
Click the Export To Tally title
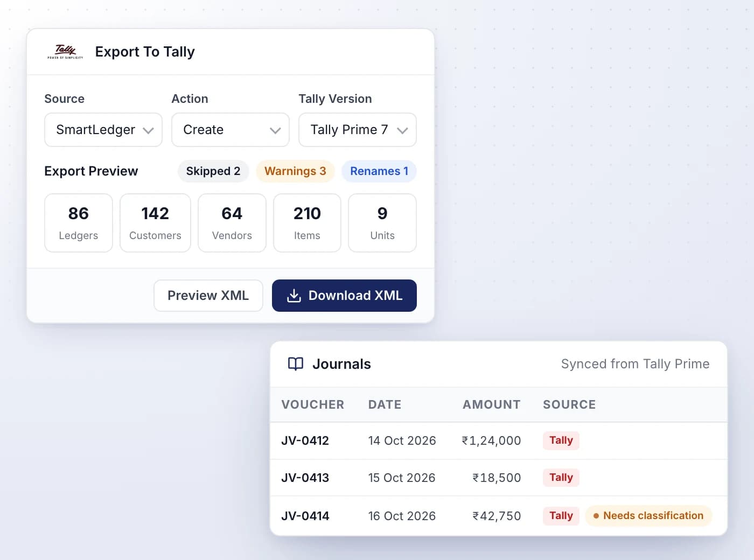click(145, 52)
